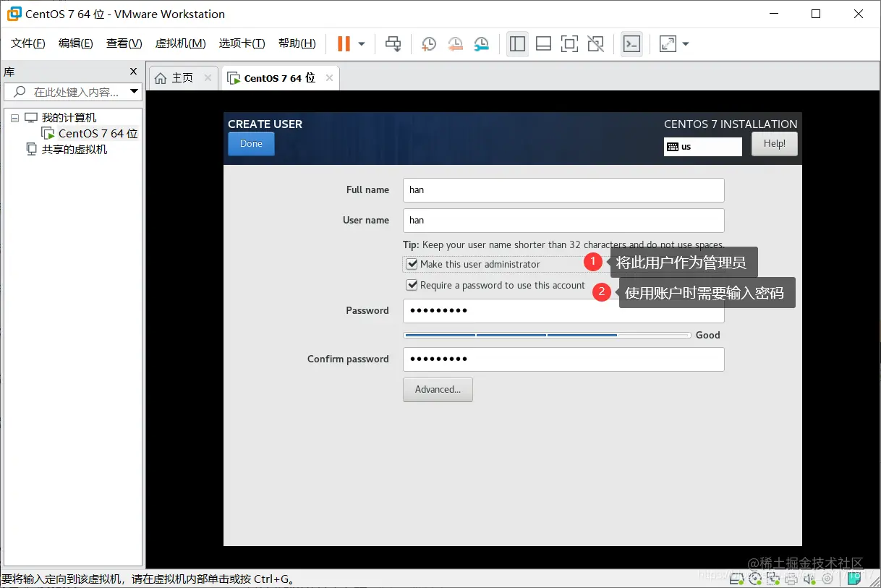
Task: Revert to snapshot using the arrow-clock icon
Action: (x=455, y=44)
